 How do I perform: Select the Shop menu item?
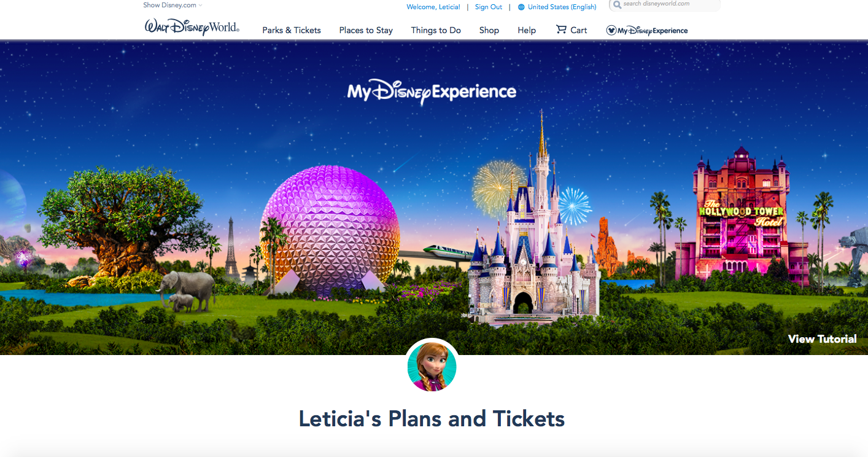pyautogui.click(x=489, y=30)
